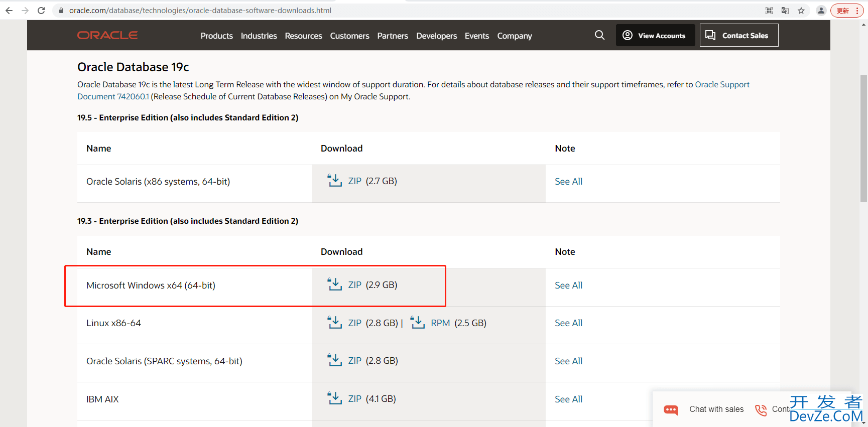
Task: Click the Oracle logo in header
Action: tap(107, 35)
